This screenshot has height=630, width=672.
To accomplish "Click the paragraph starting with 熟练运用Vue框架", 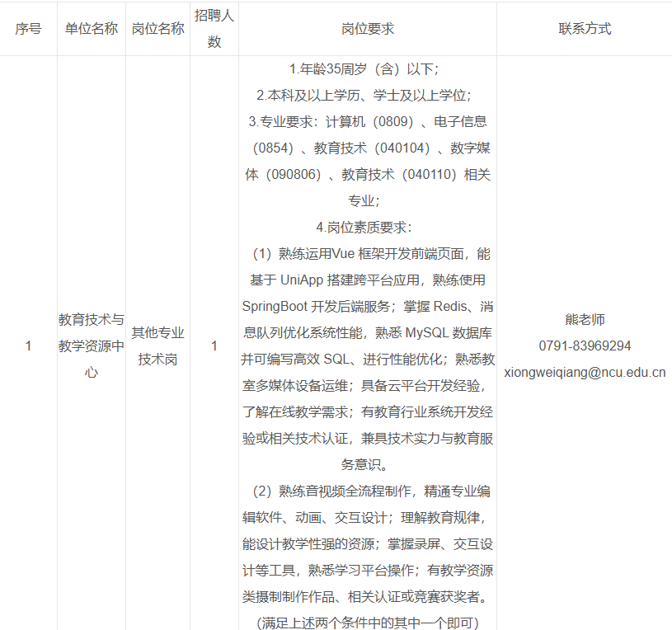I will click(x=363, y=255).
